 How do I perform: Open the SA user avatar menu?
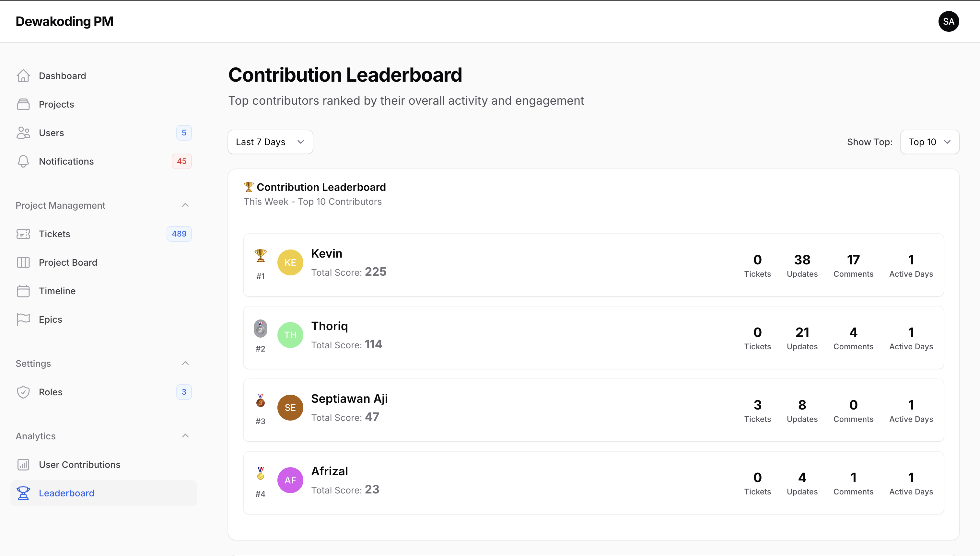point(948,21)
